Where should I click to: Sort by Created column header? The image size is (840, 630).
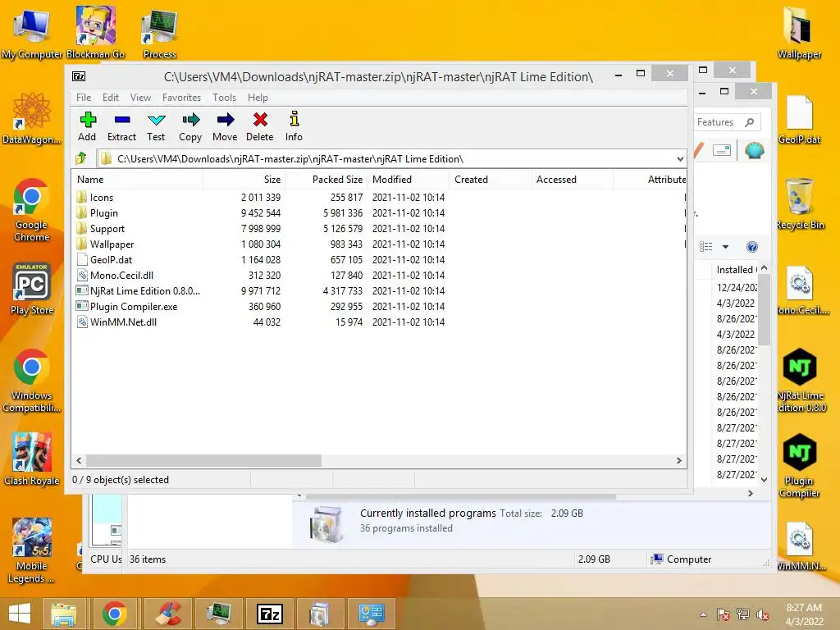[x=490, y=180]
